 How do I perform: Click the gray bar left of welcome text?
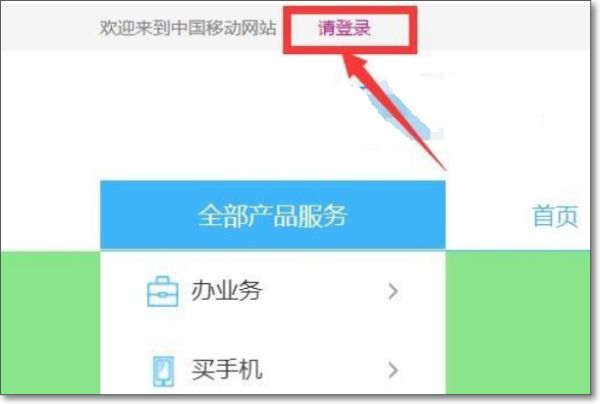point(50,27)
